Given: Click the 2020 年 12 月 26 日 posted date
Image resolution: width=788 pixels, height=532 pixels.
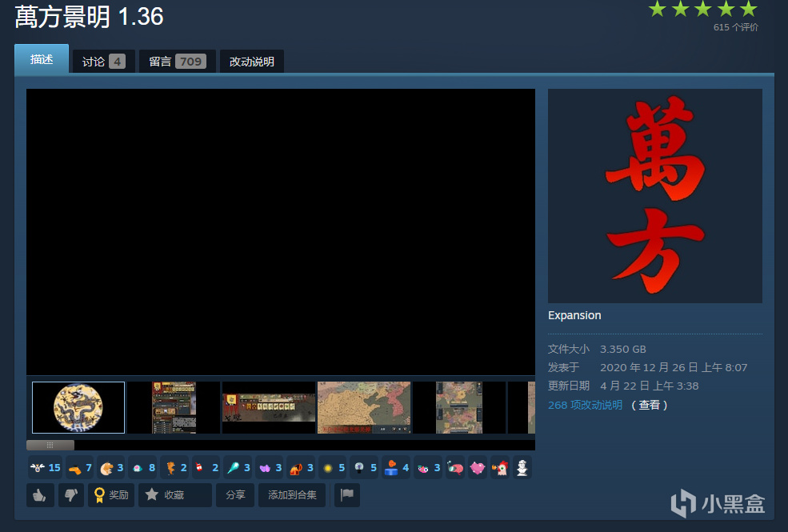Looking at the screenshot, I should 674,368.
